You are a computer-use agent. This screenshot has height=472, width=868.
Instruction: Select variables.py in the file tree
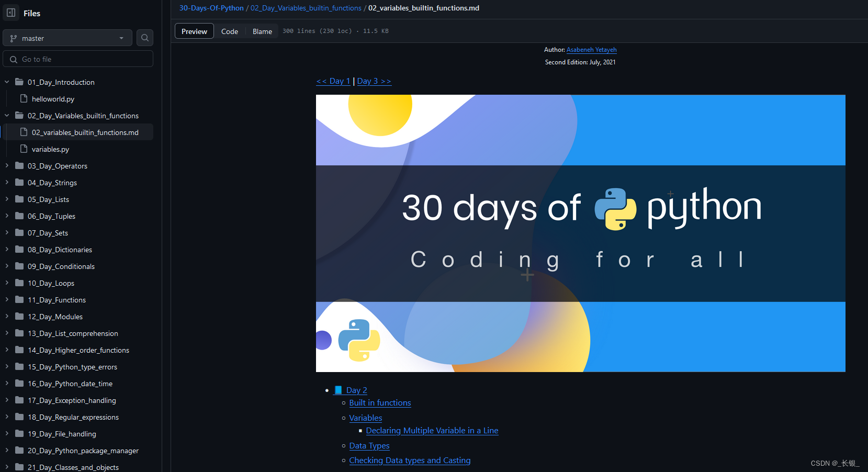coord(50,149)
